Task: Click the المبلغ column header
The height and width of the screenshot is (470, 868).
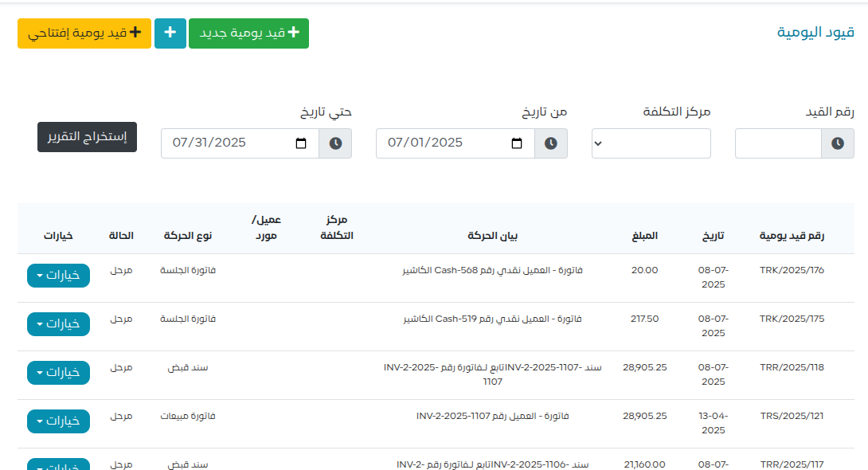Action: (x=645, y=236)
